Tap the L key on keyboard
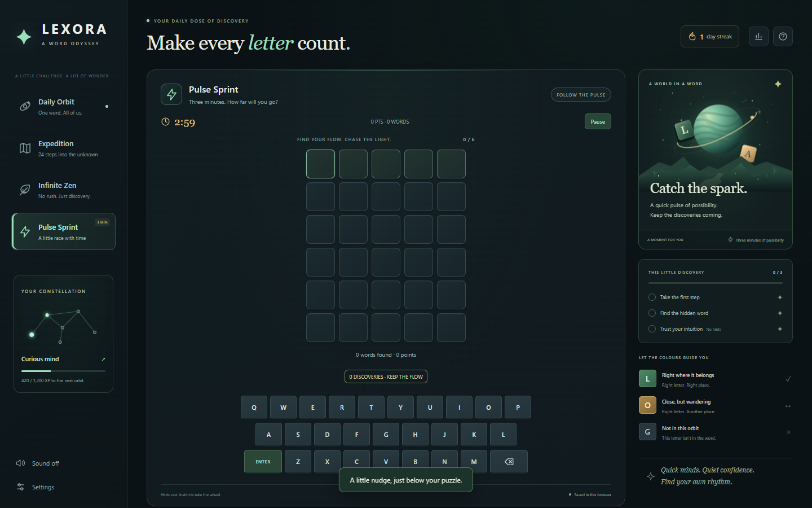This screenshot has height=508, width=812. coord(503,435)
